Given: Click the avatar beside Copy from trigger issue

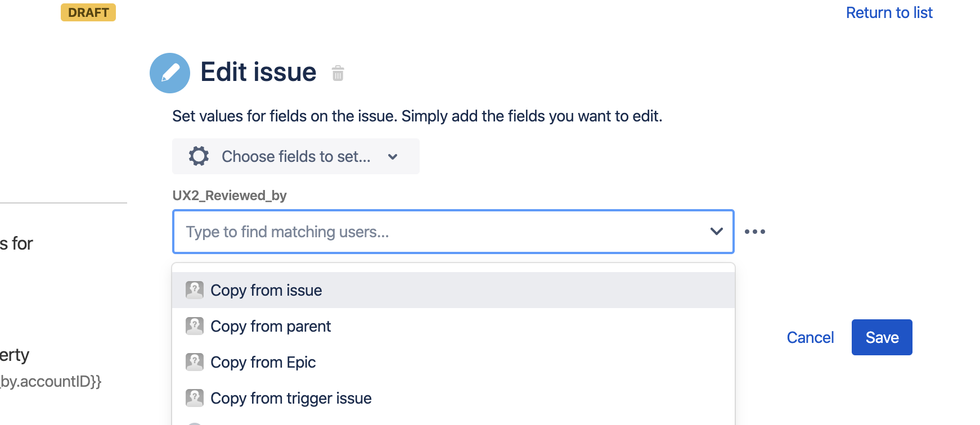Looking at the screenshot, I should tap(195, 398).
